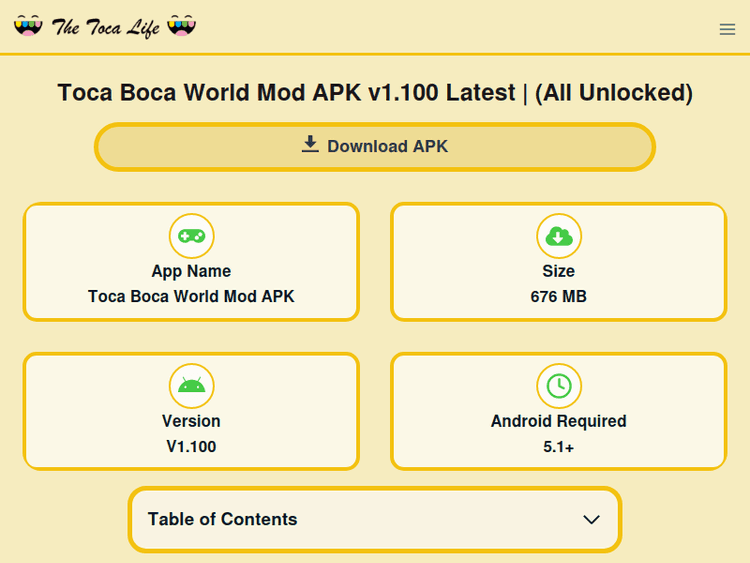This screenshot has height=563, width=750.
Task: Click the download arrow icon beside Download APK
Action: [x=310, y=145]
